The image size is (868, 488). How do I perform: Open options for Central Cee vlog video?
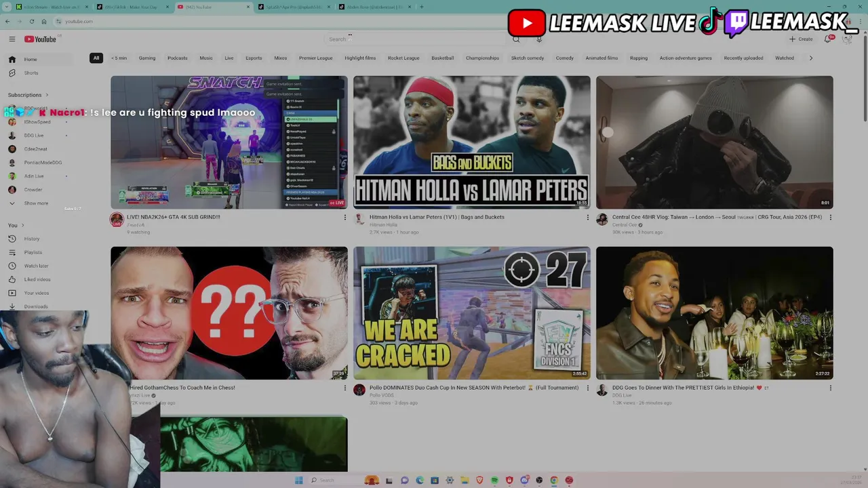831,218
